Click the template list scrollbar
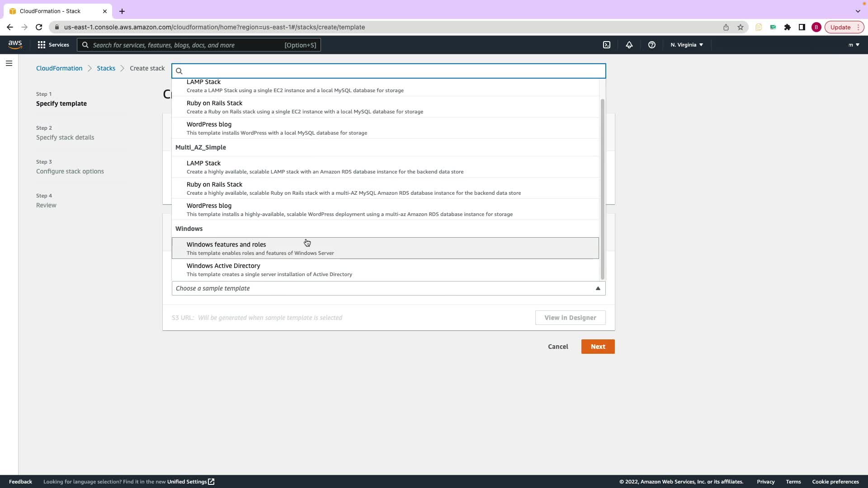Viewport: 868px width, 488px height. tap(602, 189)
